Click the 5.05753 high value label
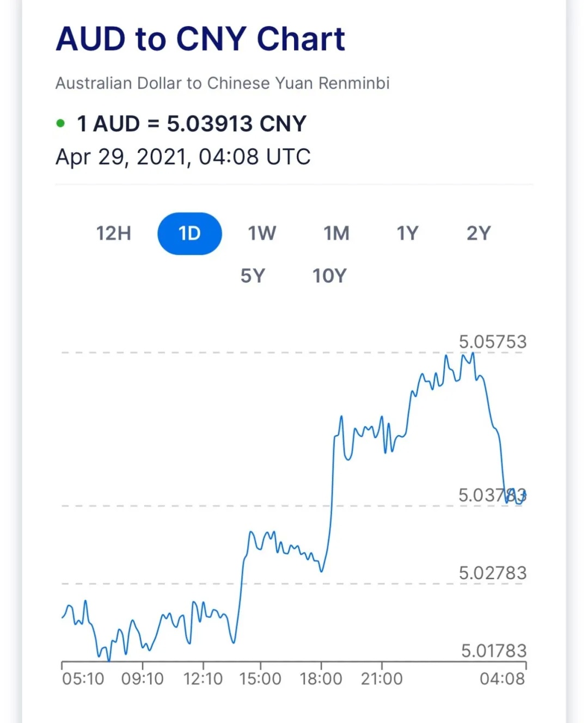Viewport: 588px width, 723px height. pos(493,342)
